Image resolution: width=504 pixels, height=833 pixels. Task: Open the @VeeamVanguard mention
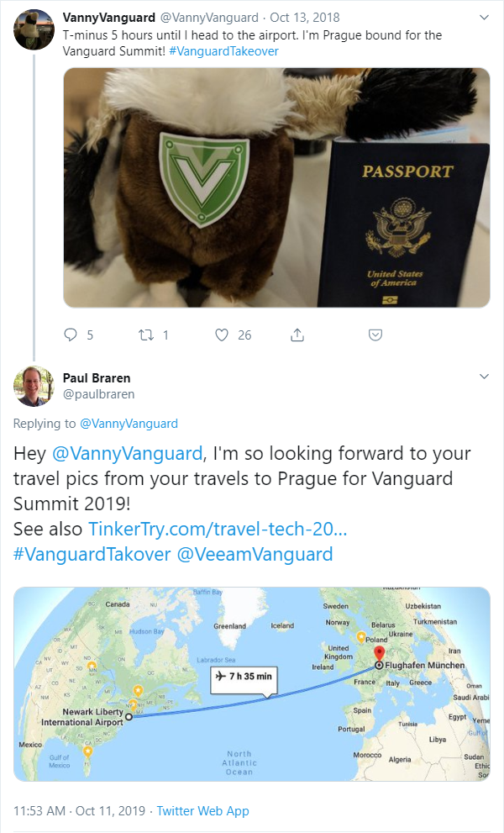click(255, 554)
